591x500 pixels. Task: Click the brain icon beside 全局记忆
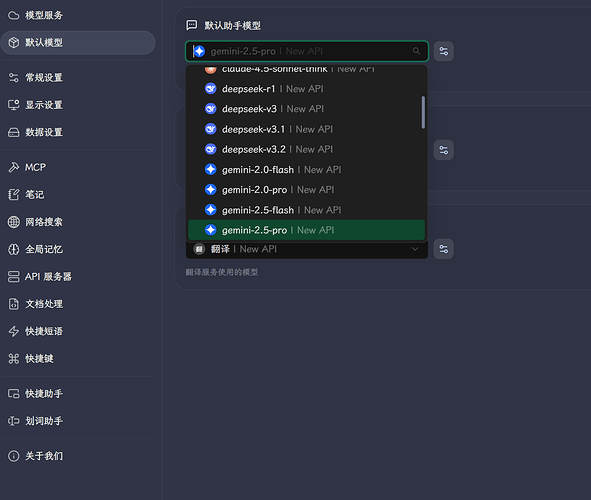pyautogui.click(x=14, y=249)
